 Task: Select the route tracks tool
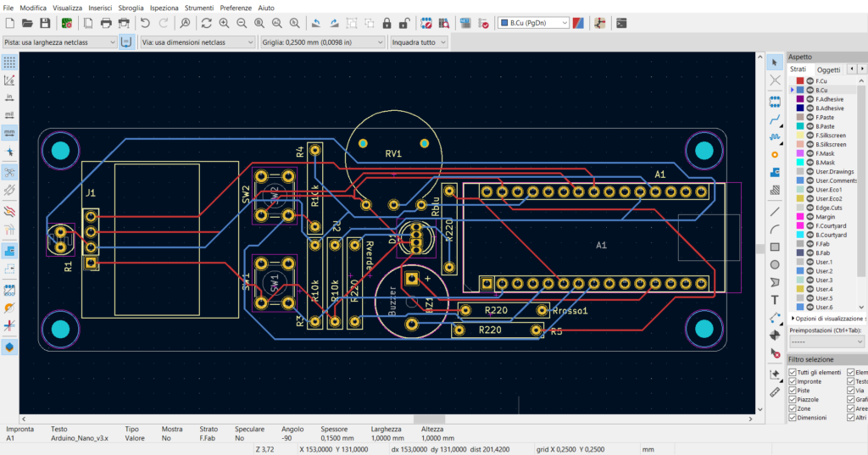pyautogui.click(x=775, y=119)
